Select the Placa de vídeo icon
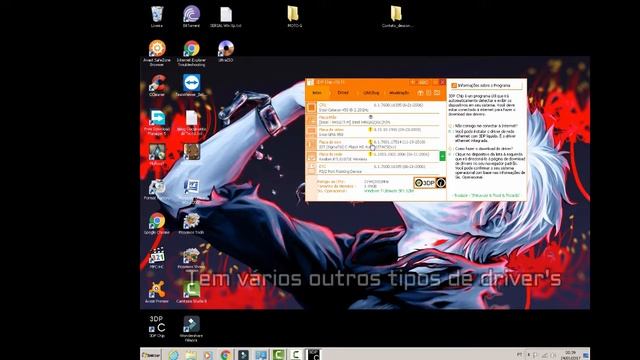The image size is (640, 360). coord(311,132)
